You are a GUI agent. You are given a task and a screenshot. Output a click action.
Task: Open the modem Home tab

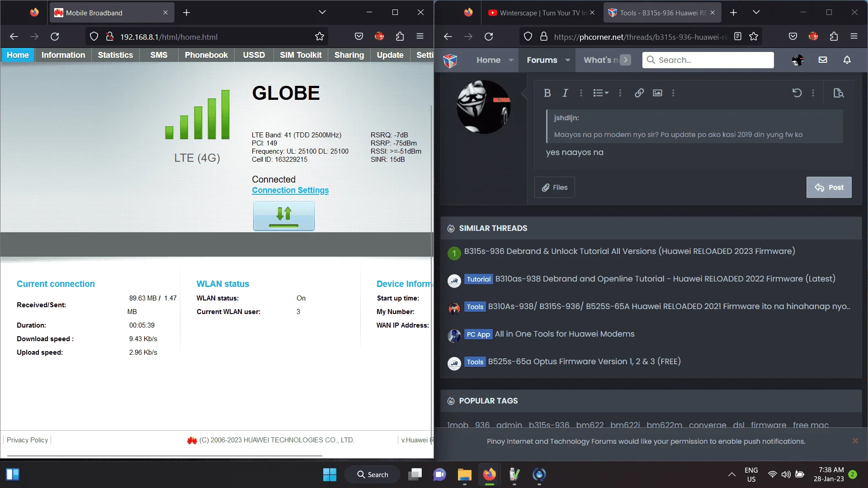click(18, 55)
